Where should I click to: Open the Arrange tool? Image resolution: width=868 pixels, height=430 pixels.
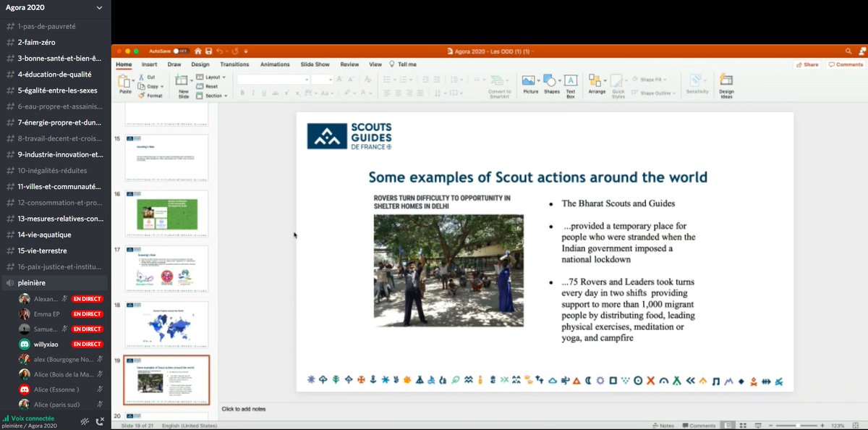597,84
